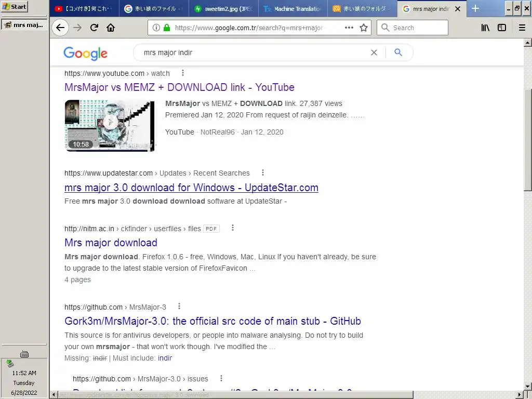Toggle the sidebar view icon
The image size is (532, 399).
502,28
